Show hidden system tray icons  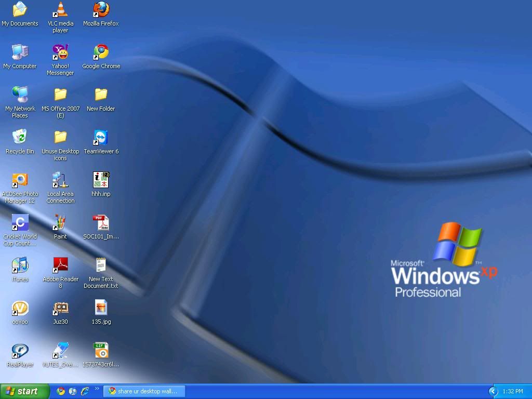coord(493,391)
